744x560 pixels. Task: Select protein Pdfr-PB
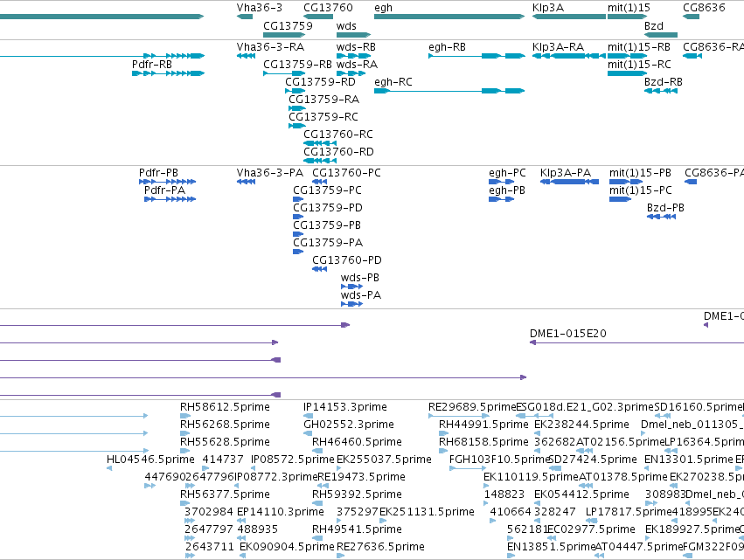(158, 173)
